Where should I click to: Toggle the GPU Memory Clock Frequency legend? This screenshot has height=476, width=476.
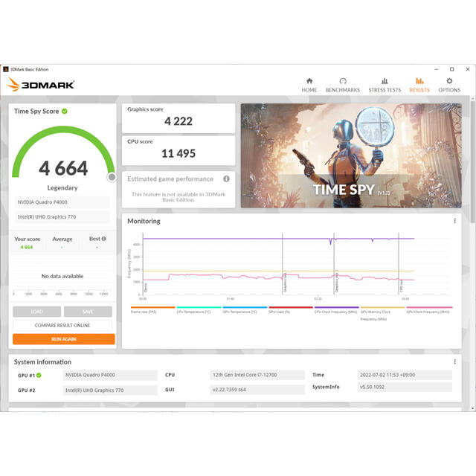point(382,314)
